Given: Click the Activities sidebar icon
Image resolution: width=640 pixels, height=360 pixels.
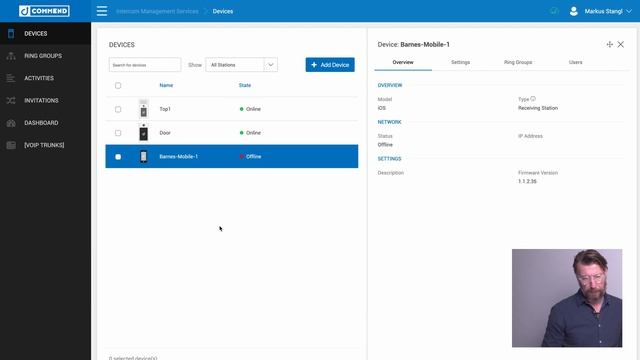Looking at the screenshot, I should pyautogui.click(x=11, y=78).
